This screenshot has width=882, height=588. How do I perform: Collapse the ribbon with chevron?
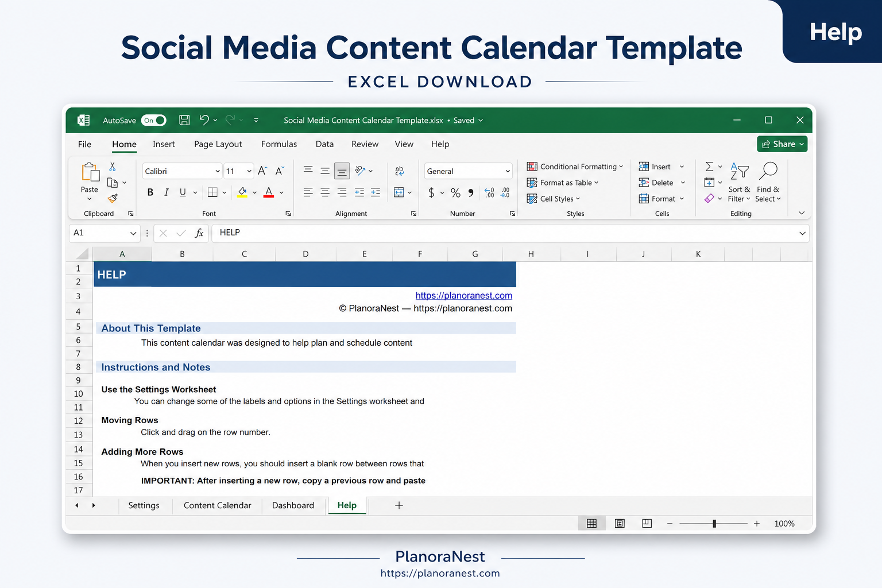pyautogui.click(x=802, y=213)
